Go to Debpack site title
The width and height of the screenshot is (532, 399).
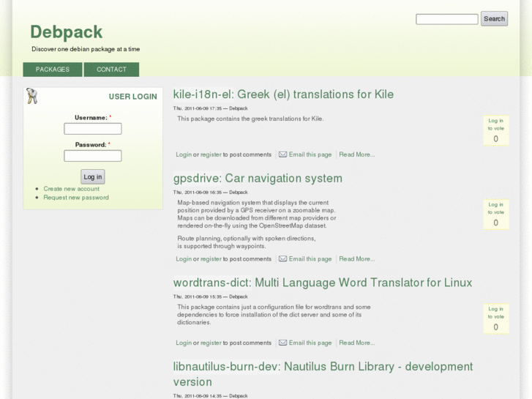tap(66, 32)
